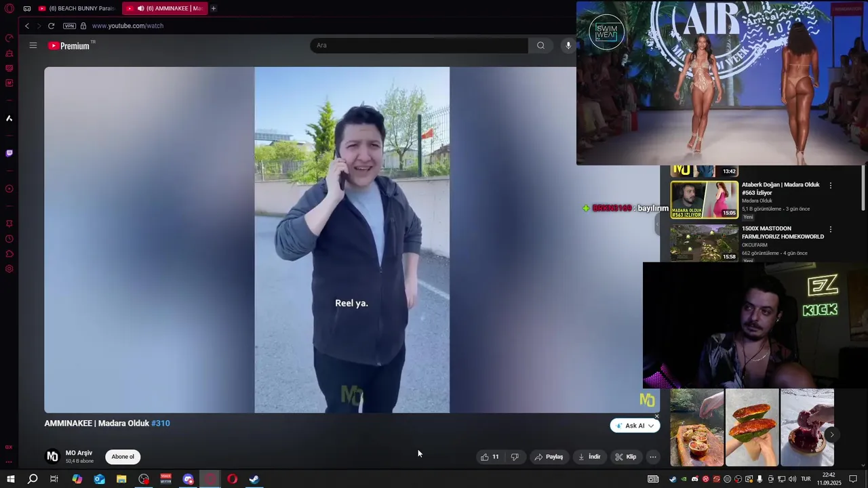Screen dimensions: 868x488
Task: Open 1500X MASTODON video title
Action: [x=783, y=232]
